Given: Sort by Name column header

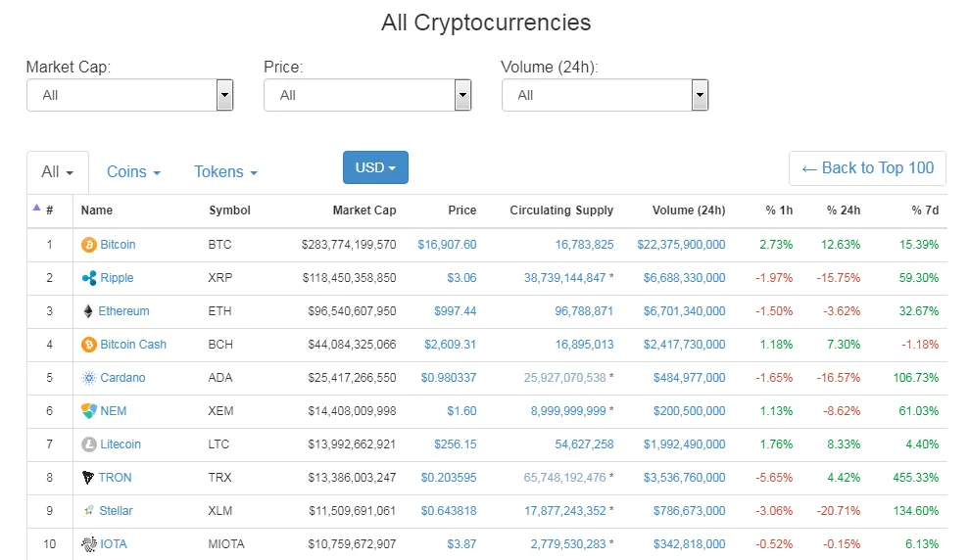Looking at the screenshot, I should pos(96,210).
